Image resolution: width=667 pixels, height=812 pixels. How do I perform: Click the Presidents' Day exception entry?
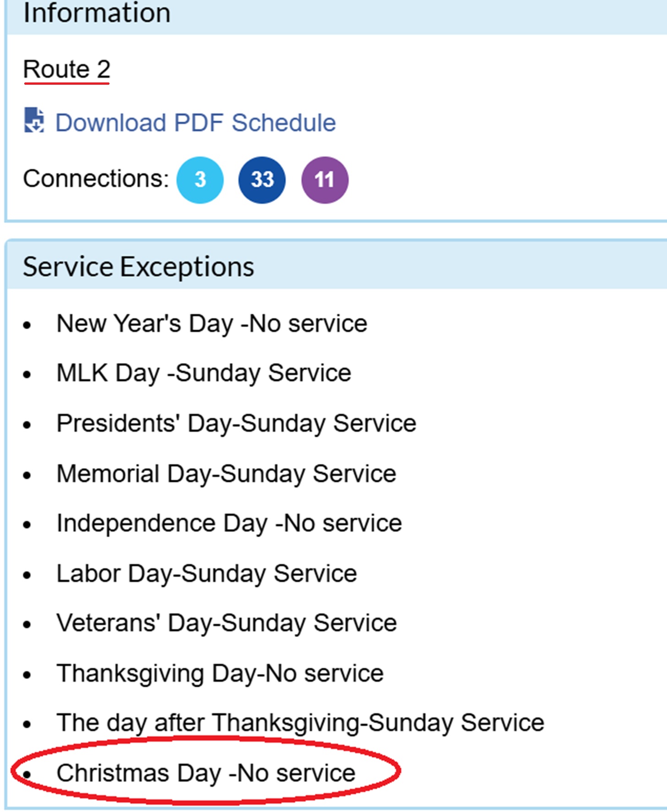coord(236,423)
